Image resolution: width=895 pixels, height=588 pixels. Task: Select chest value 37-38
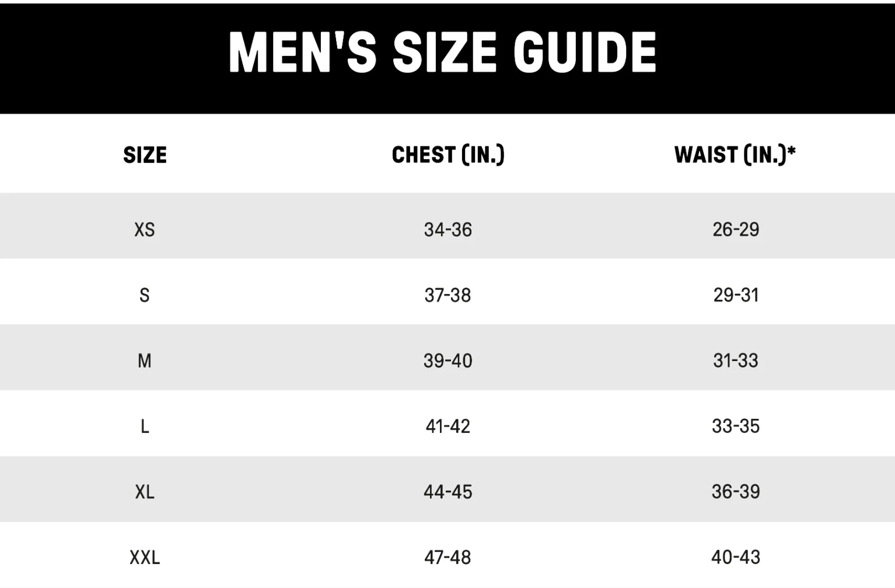448,295
